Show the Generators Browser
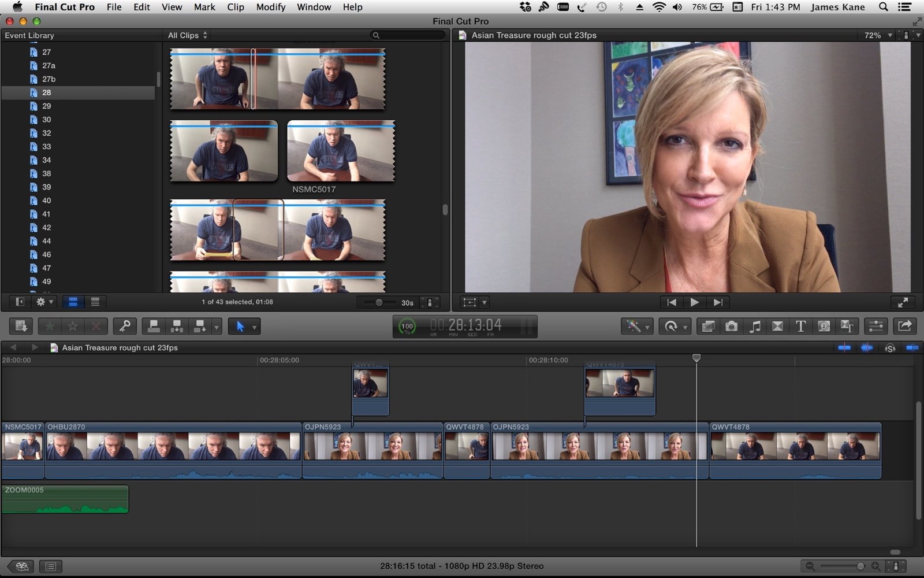 824,327
